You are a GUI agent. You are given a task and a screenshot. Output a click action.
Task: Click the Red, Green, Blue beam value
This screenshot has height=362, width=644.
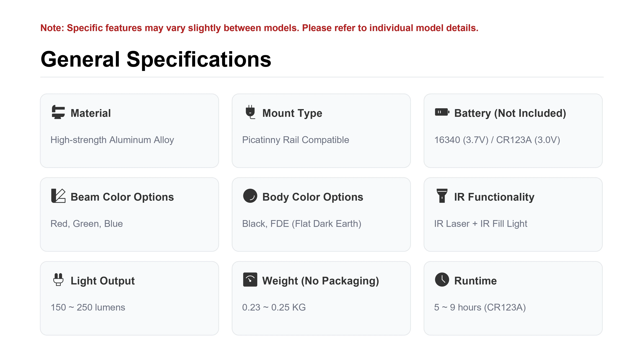(86, 224)
